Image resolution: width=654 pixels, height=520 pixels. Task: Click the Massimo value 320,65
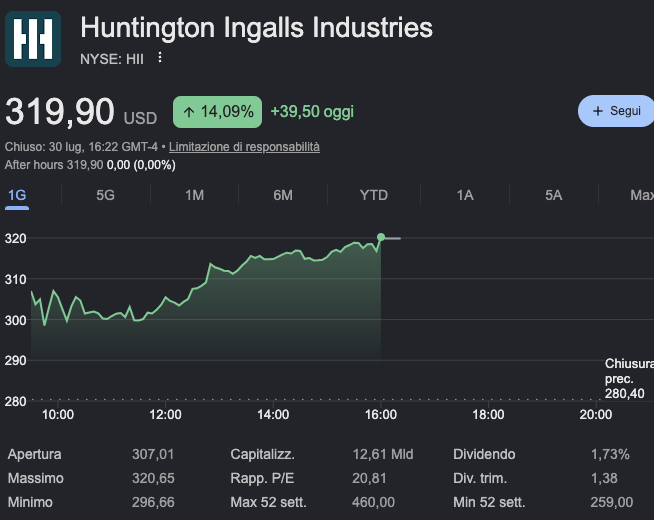click(153, 478)
